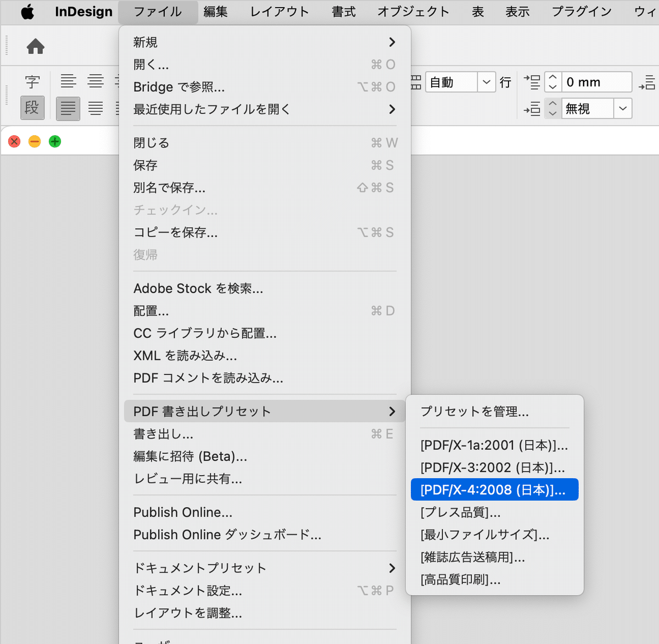Choose コピーを保存...
This screenshot has width=659, height=644.
265,232
